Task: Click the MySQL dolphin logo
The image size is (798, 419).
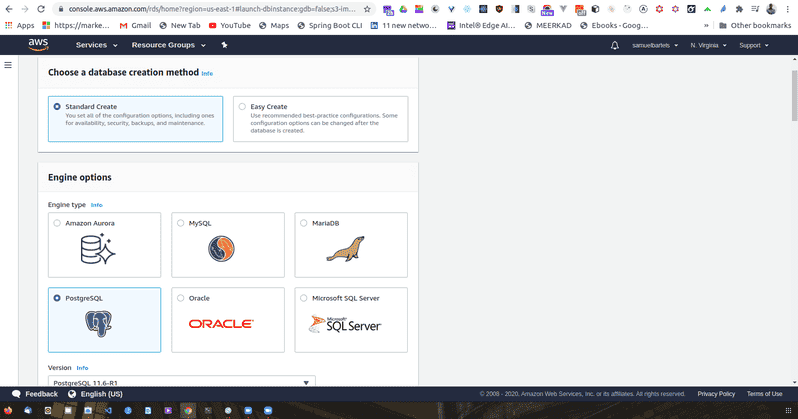Action: point(221,249)
